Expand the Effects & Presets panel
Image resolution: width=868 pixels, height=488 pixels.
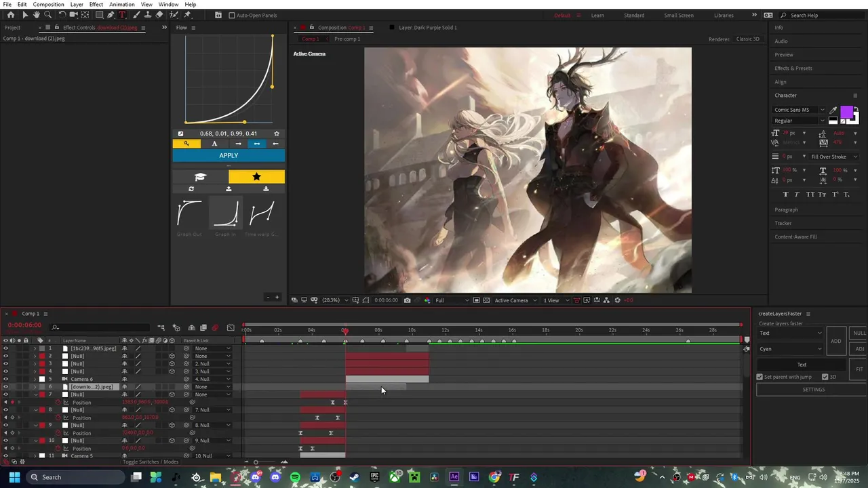(x=793, y=68)
